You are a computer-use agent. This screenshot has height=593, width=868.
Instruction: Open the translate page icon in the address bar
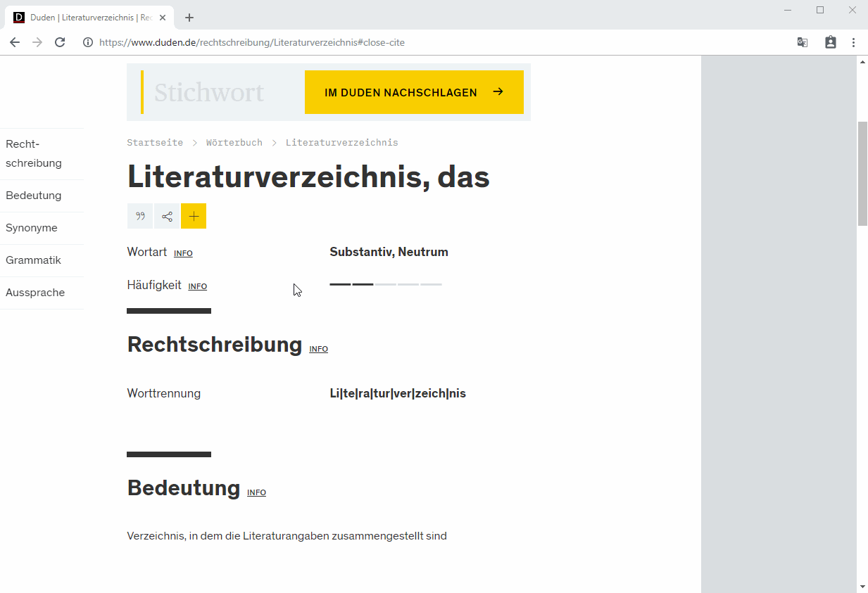pos(802,42)
